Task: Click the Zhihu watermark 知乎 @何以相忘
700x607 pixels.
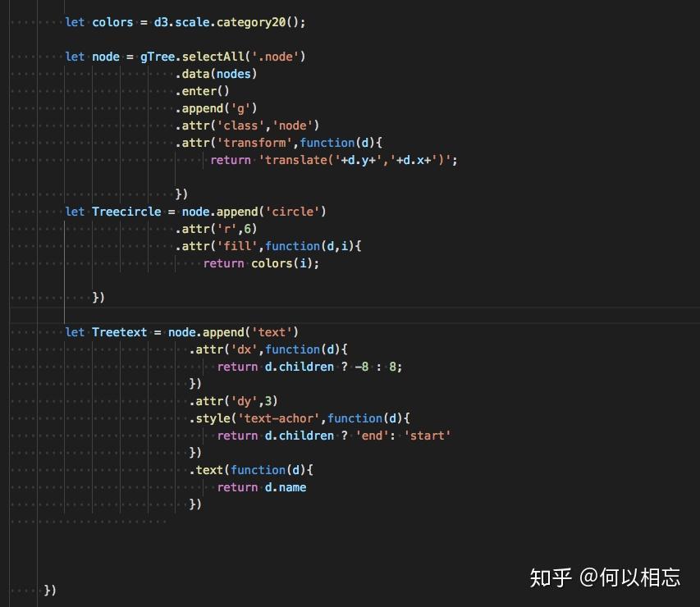Action: click(606, 577)
